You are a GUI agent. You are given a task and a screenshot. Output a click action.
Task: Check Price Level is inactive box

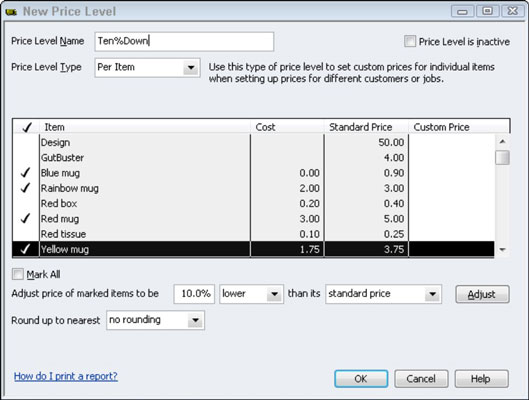click(x=410, y=41)
